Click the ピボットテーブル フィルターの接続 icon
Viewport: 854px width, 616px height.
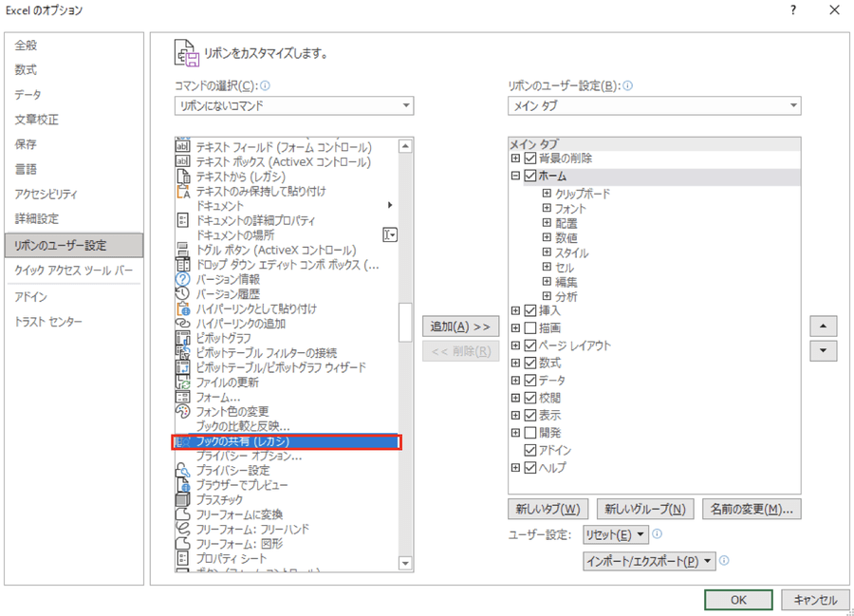183,352
